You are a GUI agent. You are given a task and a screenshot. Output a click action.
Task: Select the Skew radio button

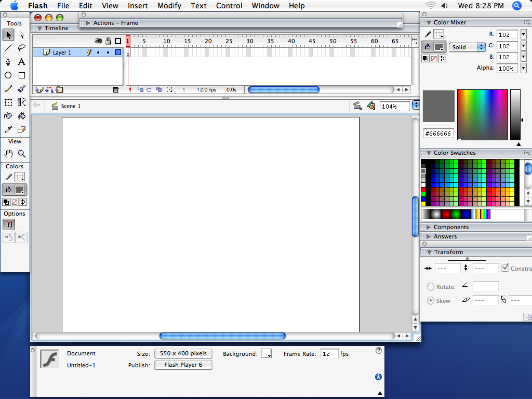tap(431, 301)
